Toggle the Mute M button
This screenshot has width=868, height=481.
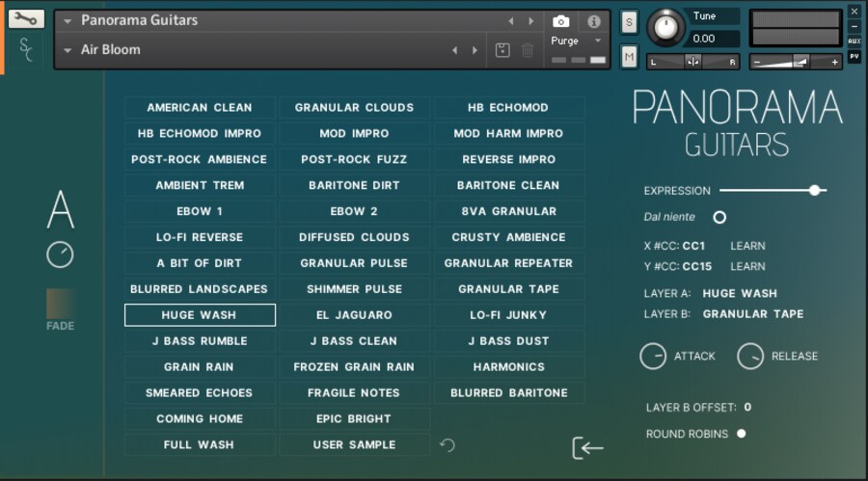[x=629, y=57]
